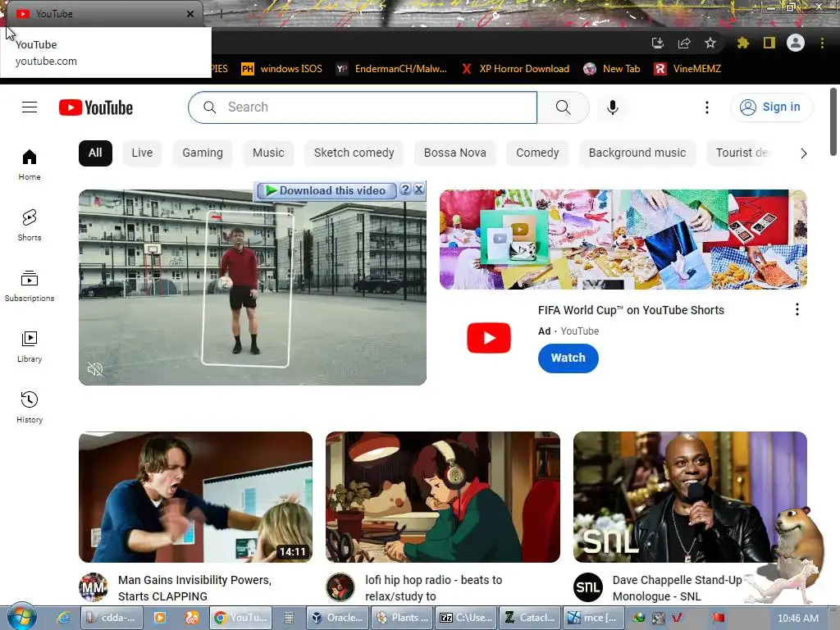
Task: Click the search magnifier button
Action: [x=563, y=107]
